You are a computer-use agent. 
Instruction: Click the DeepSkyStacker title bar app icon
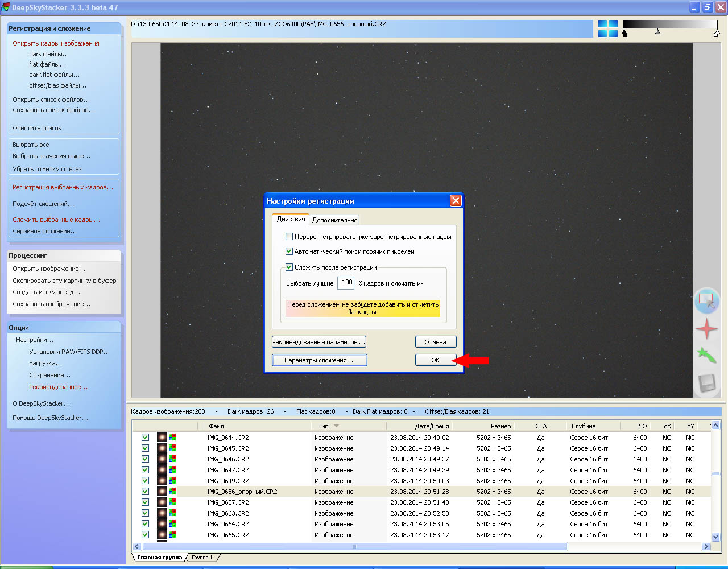tap(6, 7)
